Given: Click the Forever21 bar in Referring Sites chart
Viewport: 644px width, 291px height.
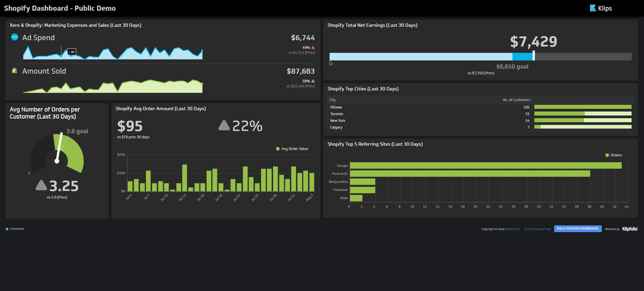Looking at the screenshot, I should (x=470, y=174).
